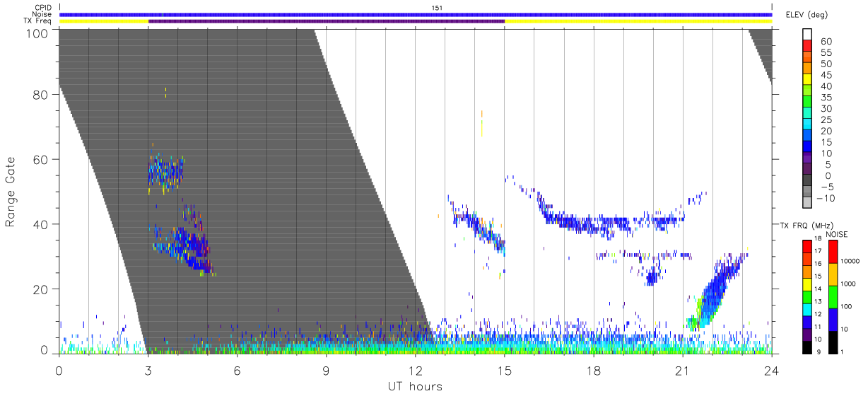Click the '6' tick on UT hours axis
This screenshot has height=401, width=868.
coord(237,370)
